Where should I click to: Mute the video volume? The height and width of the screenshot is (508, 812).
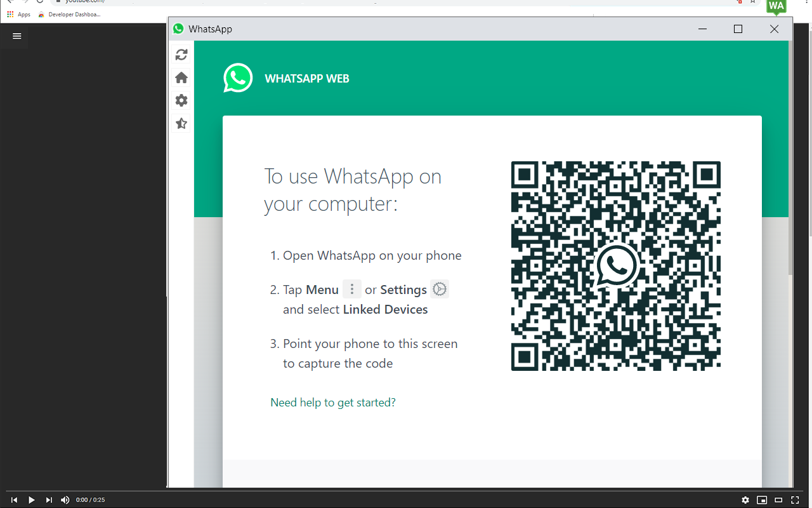coord(65,500)
